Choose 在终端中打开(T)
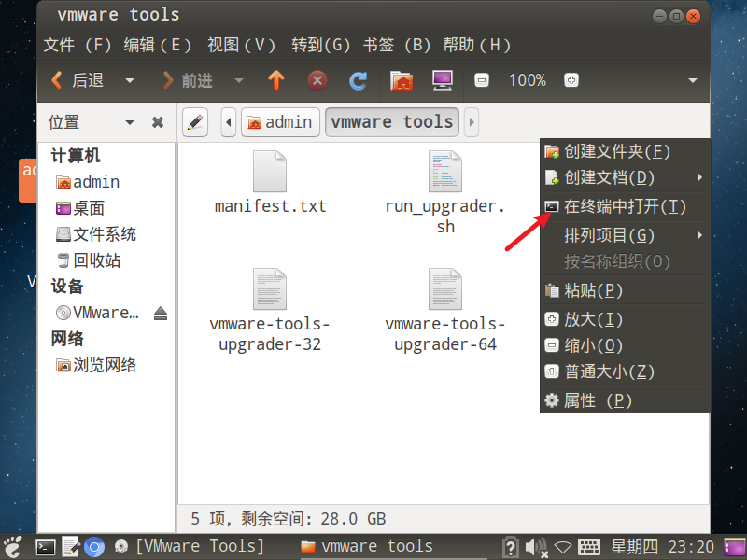Screen dimensions: 747x560 625,206
